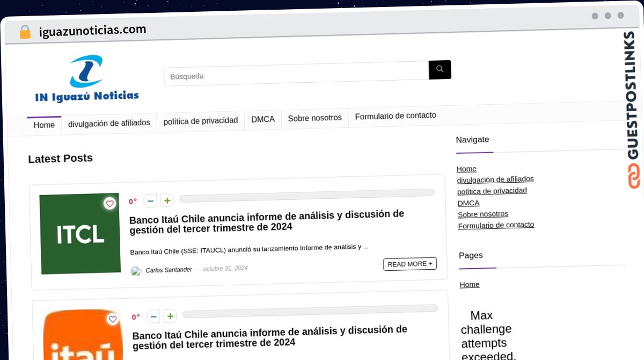Click the "Pages" sidebar heading
The width and height of the screenshot is (644, 360).
[471, 255]
